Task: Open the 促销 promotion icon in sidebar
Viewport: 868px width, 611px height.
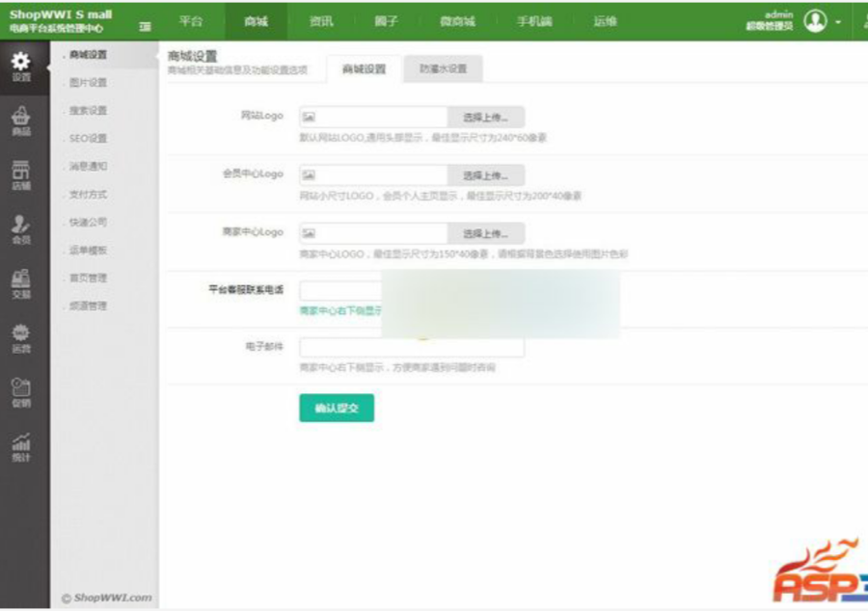Action: [21, 392]
